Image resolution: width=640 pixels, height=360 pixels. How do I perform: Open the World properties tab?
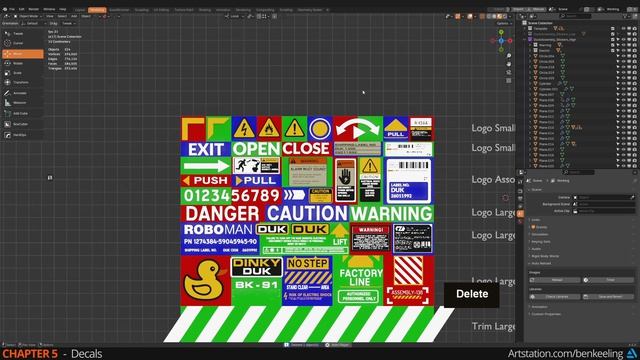(520, 222)
